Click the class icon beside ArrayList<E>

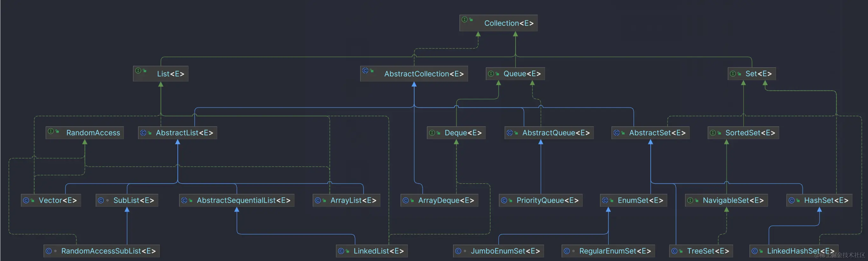point(318,200)
